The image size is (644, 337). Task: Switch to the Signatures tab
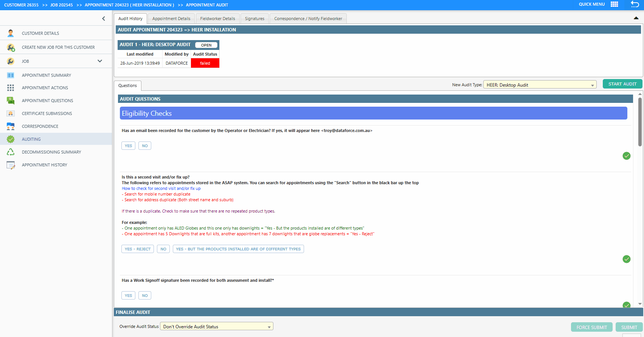pyautogui.click(x=254, y=19)
